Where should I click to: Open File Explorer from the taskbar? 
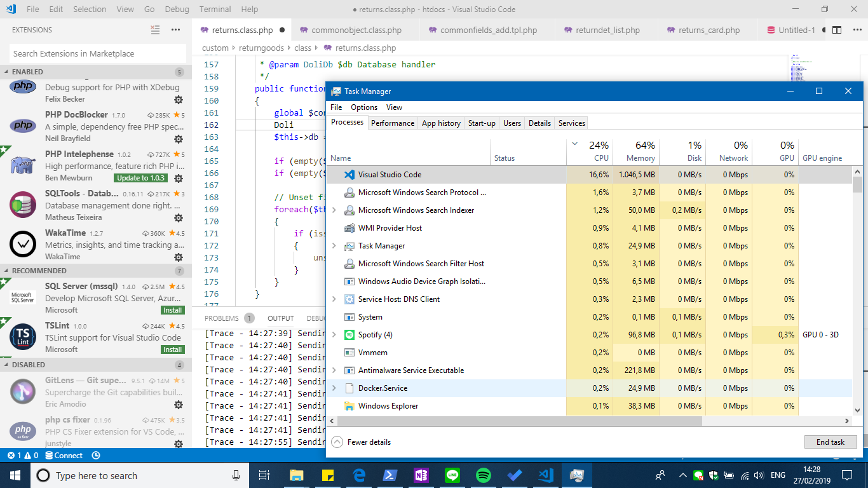[x=297, y=475]
